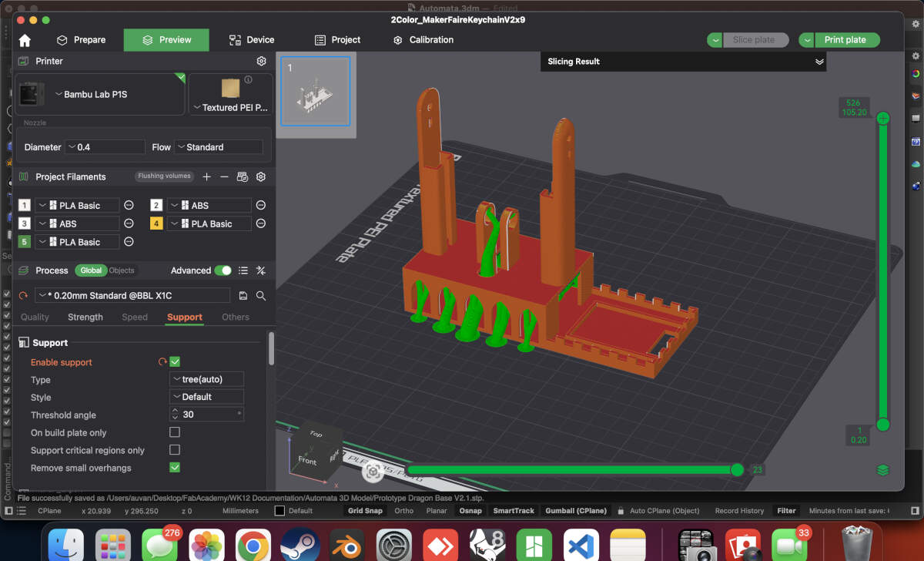Toggle Ortho in Rhino status bar

pos(403,511)
